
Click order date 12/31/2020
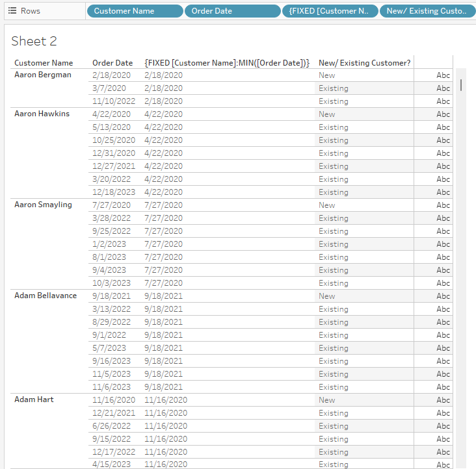114,153
